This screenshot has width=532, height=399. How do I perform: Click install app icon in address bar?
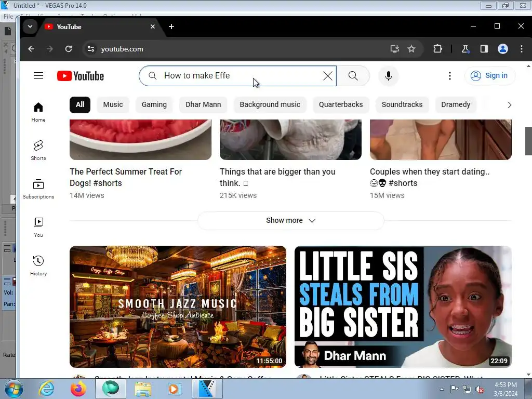[395, 49]
